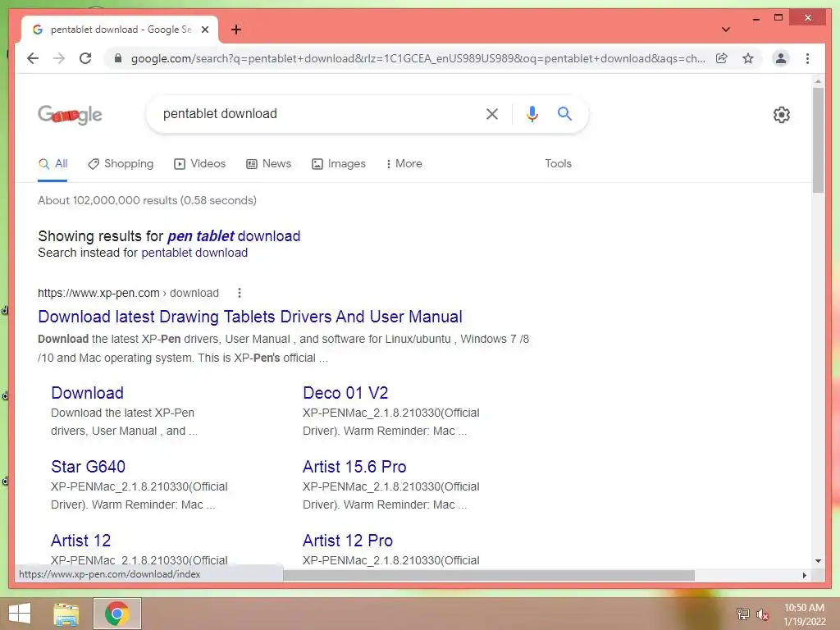Start voice search with the microphone
This screenshot has height=630, width=840.
coord(532,113)
